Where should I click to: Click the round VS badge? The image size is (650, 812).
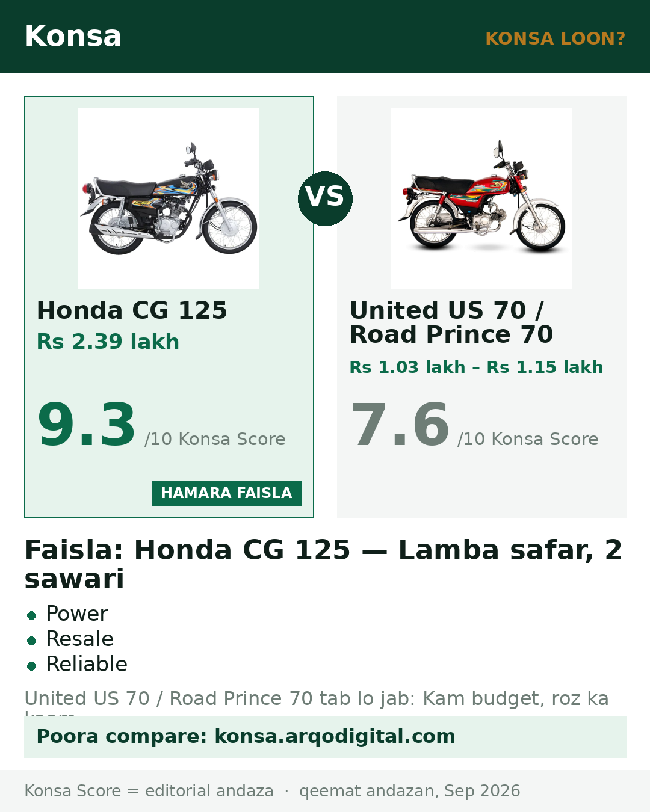pos(325,198)
